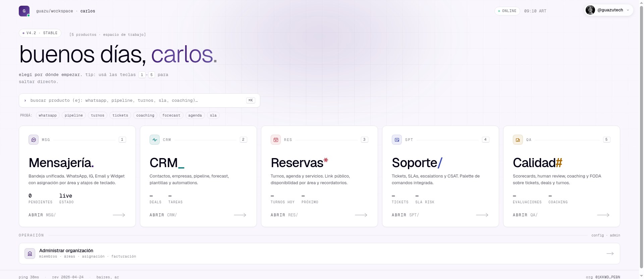
Task: Open the Calidad card title
Action: (x=538, y=163)
